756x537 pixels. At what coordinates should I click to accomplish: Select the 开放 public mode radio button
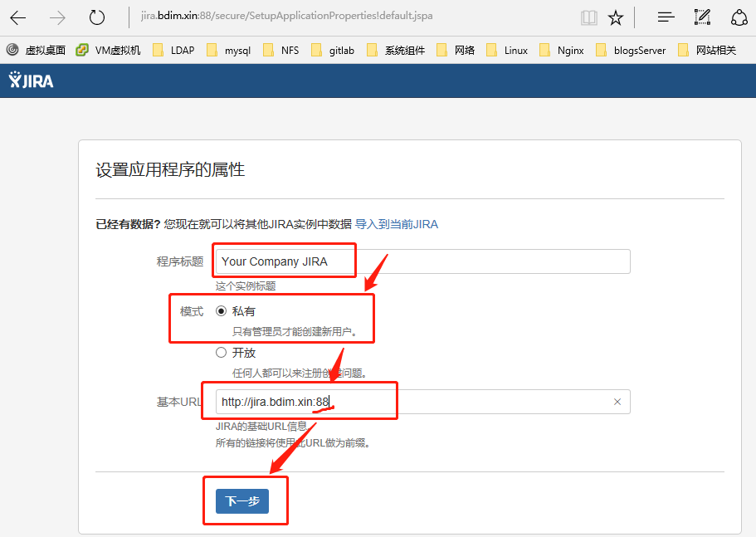[x=221, y=352]
